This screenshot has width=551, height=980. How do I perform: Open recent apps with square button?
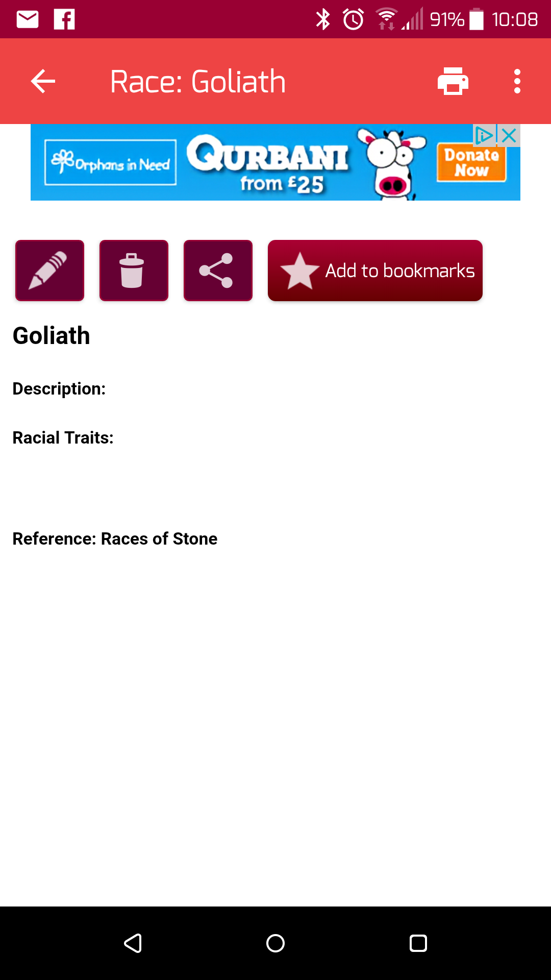tap(418, 943)
